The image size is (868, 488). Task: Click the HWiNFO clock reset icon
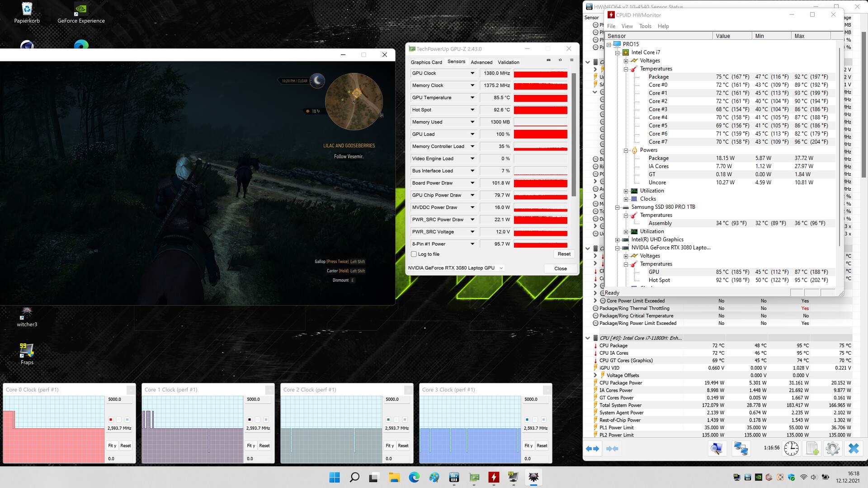(x=791, y=449)
